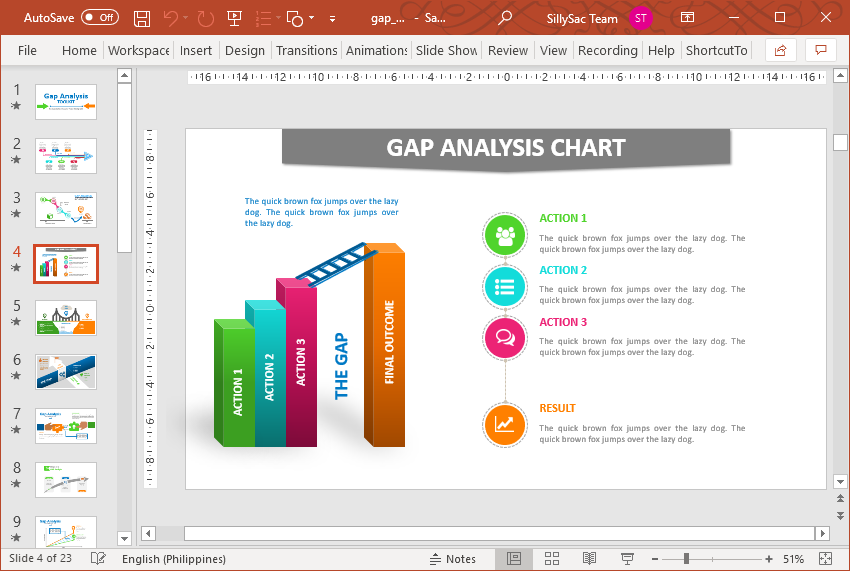Viewport: 850px width, 571px height.
Task: Open the Comments pane icon
Action: 820,50
